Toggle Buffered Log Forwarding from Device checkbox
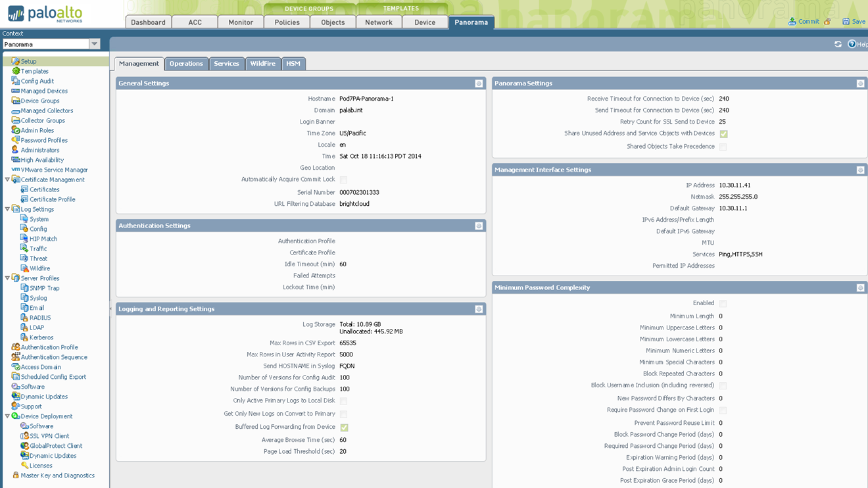 point(344,427)
